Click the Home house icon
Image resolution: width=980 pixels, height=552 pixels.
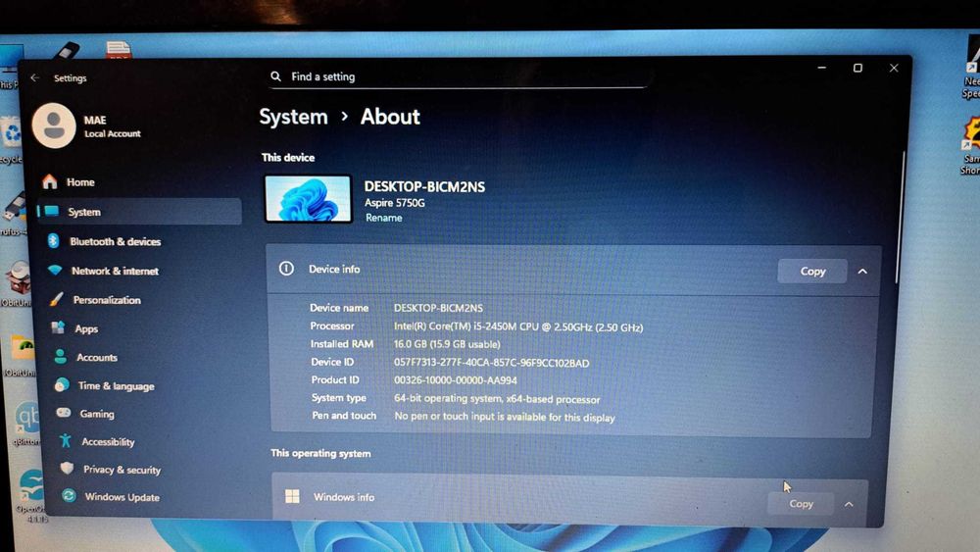[x=49, y=182]
